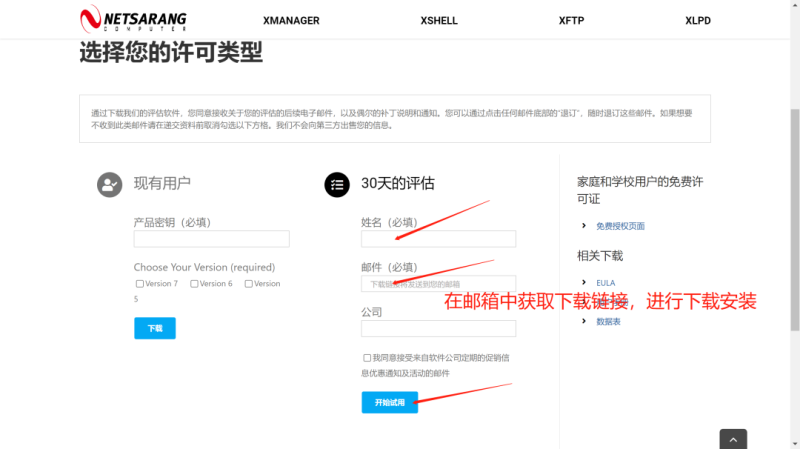Open the XFTP menu
The image size is (800, 449).
[573, 20]
